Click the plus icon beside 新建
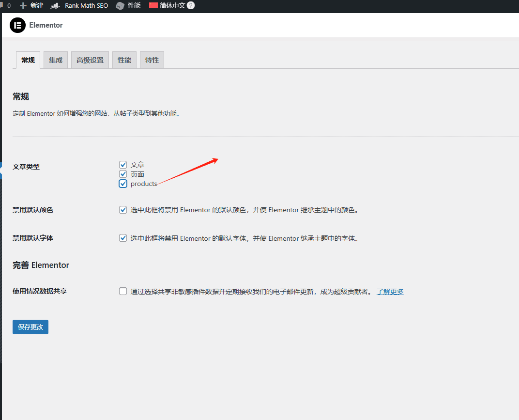 [23, 6]
